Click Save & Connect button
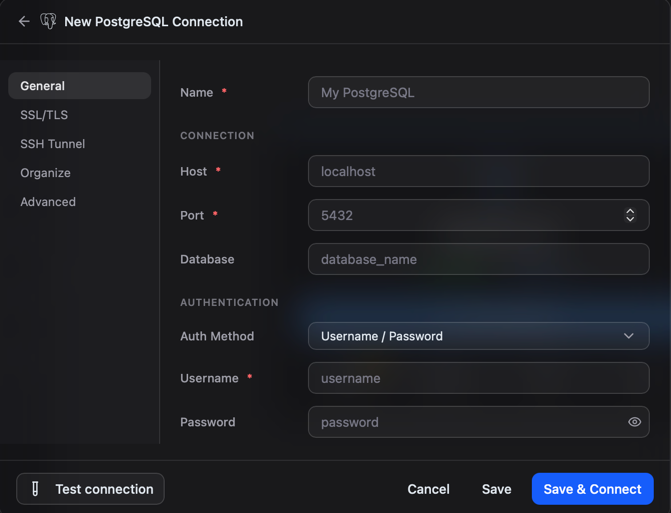 pyautogui.click(x=593, y=489)
